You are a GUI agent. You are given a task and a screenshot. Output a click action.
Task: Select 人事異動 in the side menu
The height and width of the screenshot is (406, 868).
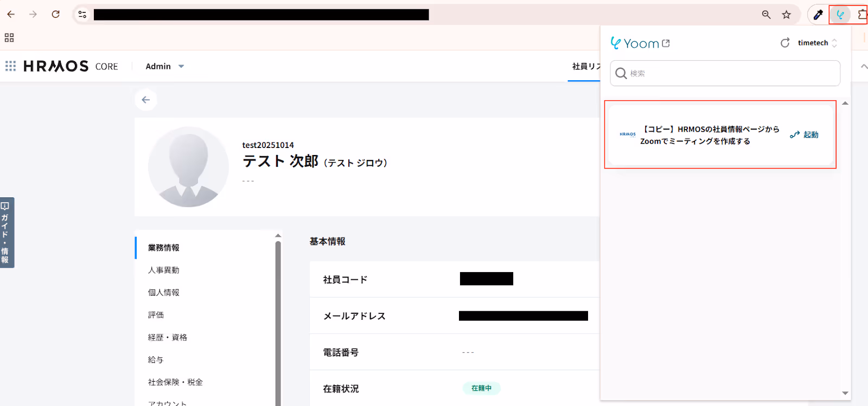point(164,270)
